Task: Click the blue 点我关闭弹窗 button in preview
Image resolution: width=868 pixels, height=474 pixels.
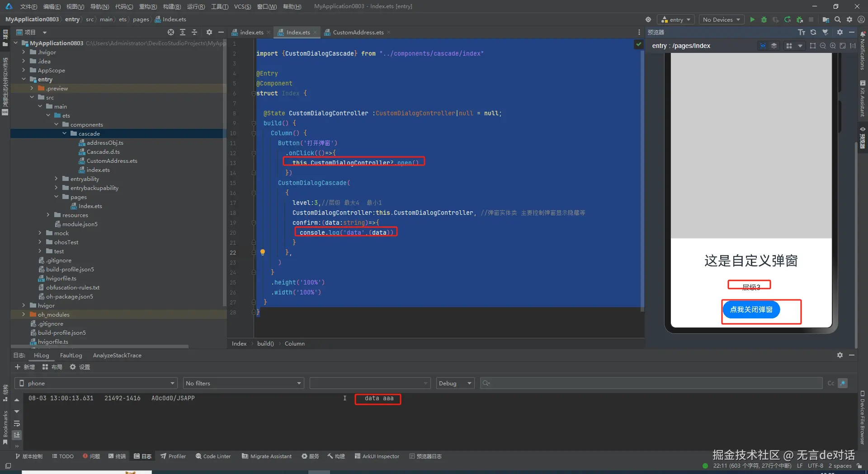Action: (x=751, y=309)
